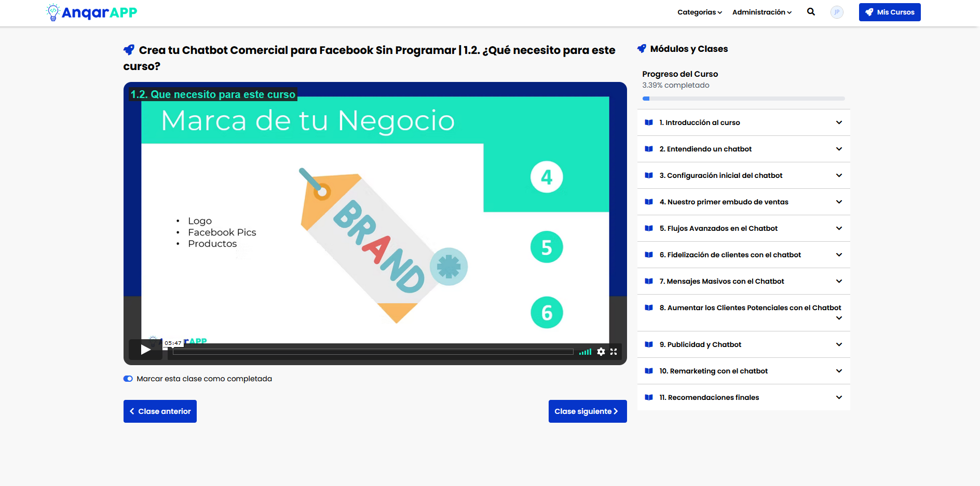Click the Clase siguiente button

(588, 411)
